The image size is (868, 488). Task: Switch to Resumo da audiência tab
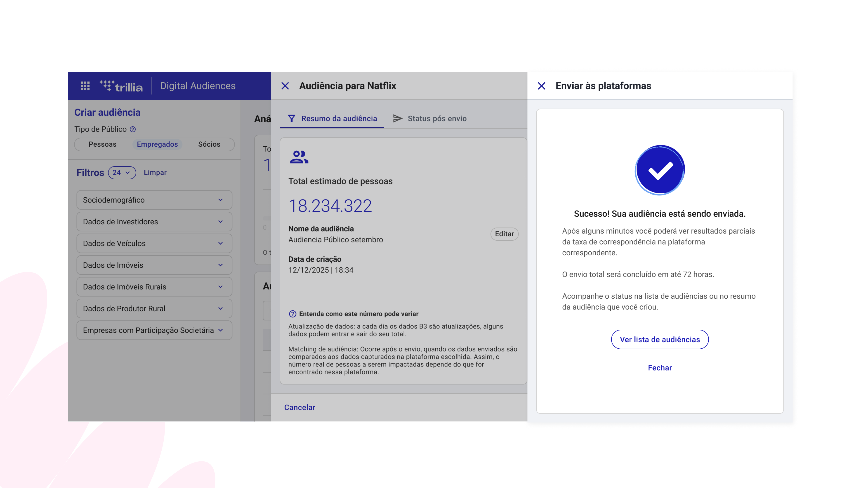pyautogui.click(x=332, y=119)
